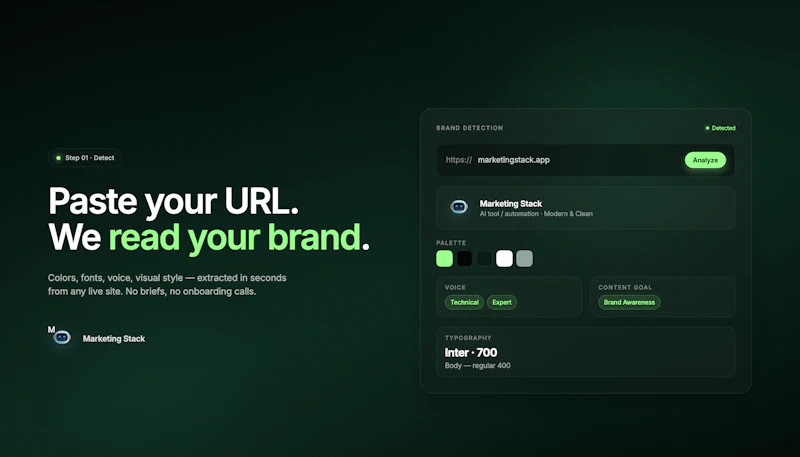Click the VOICE section label

click(455, 288)
